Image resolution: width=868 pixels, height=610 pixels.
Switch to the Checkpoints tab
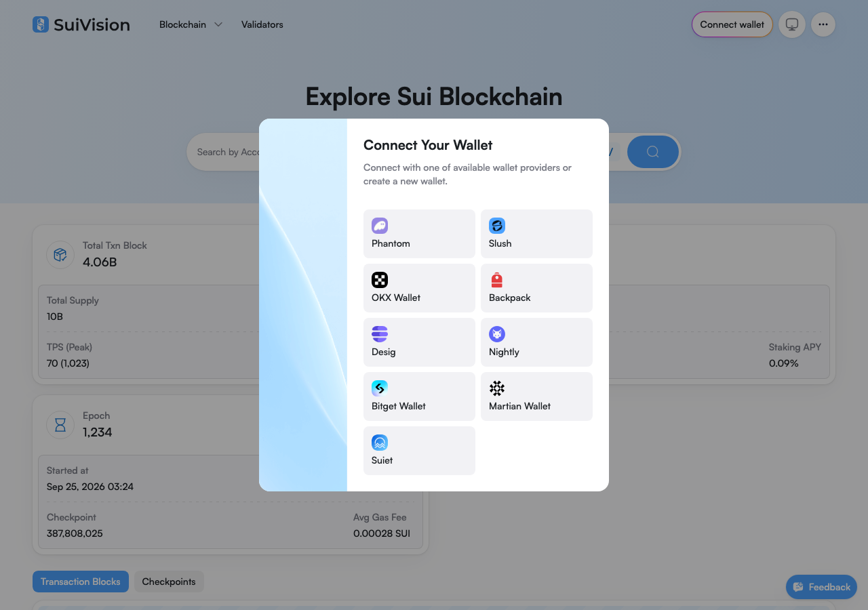click(169, 582)
